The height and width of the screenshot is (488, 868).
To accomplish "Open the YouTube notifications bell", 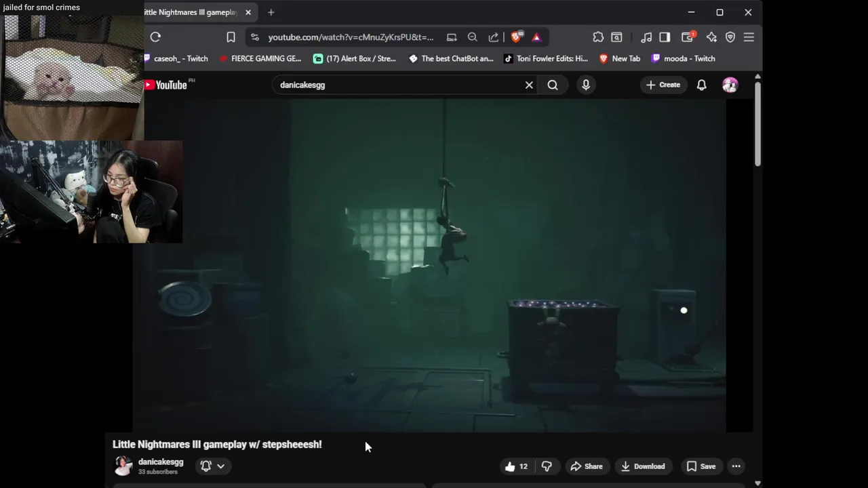I will click(702, 85).
